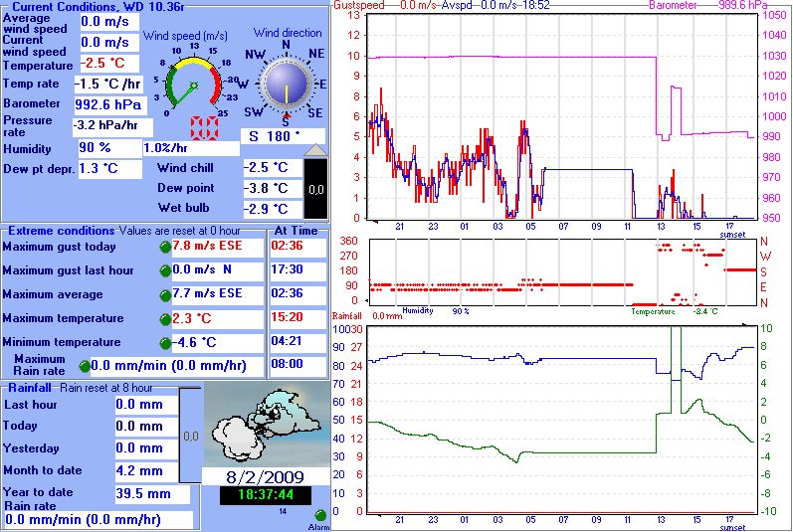Screen dimensions: 793x532
Task: Click green LED beside Maximum rain rate
Action: 85,367
